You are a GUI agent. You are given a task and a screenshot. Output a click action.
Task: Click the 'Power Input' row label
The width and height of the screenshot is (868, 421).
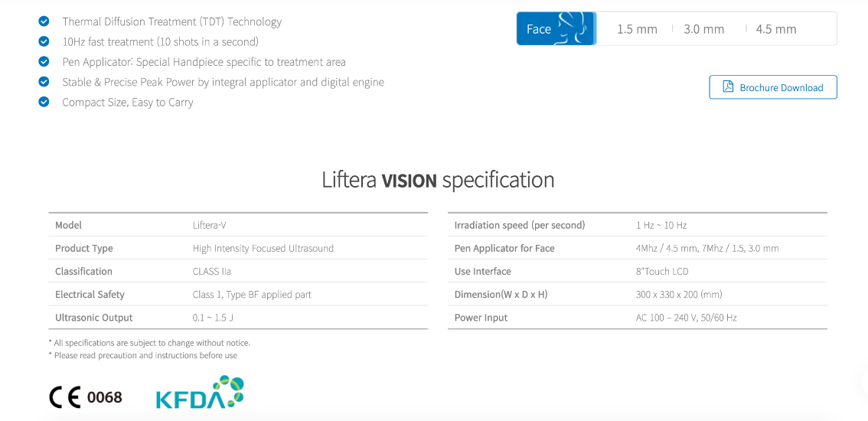pyautogui.click(x=481, y=318)
